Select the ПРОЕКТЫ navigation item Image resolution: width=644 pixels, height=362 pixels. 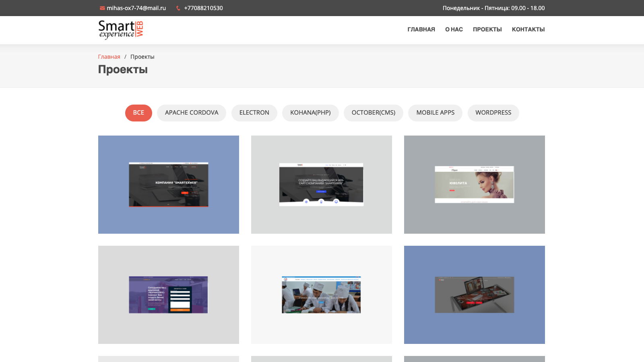[x=487, y=29]
